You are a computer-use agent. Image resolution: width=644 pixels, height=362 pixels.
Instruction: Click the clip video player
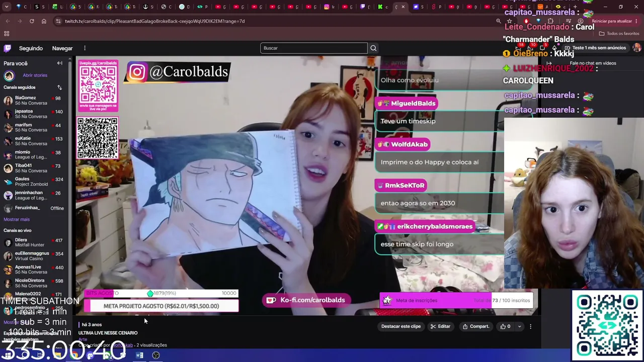[x=308, y=186]
